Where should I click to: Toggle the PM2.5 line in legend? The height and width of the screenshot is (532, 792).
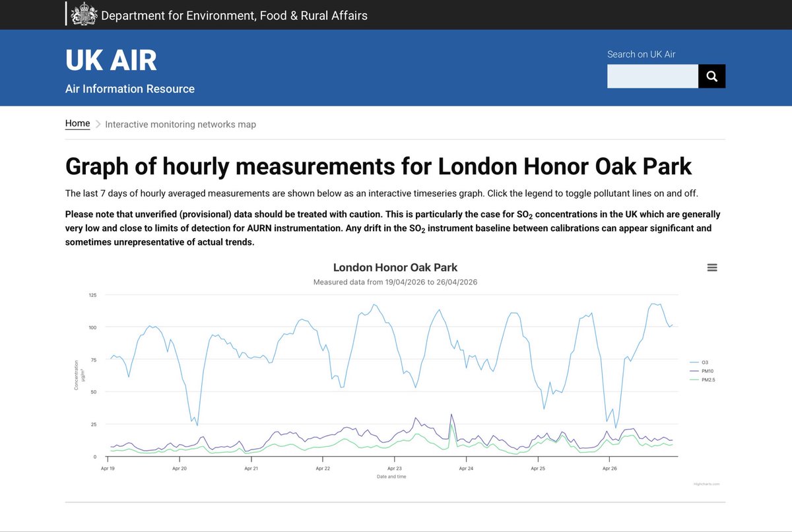tap(702, 380)
